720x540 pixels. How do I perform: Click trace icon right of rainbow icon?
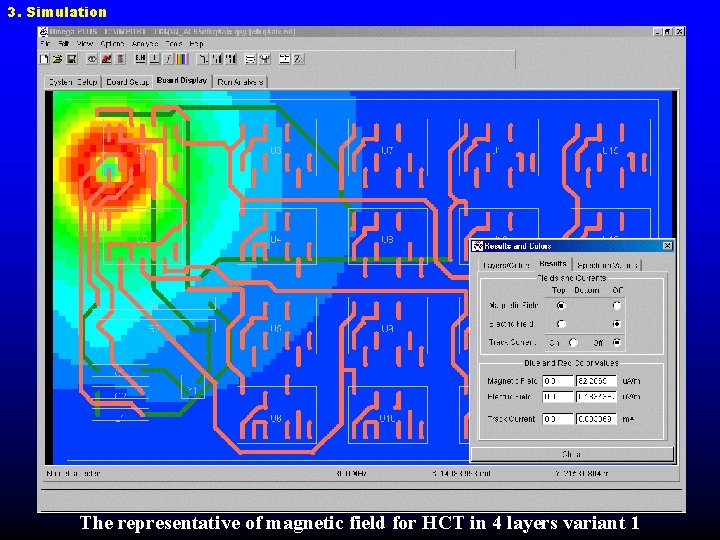[202, 59]
